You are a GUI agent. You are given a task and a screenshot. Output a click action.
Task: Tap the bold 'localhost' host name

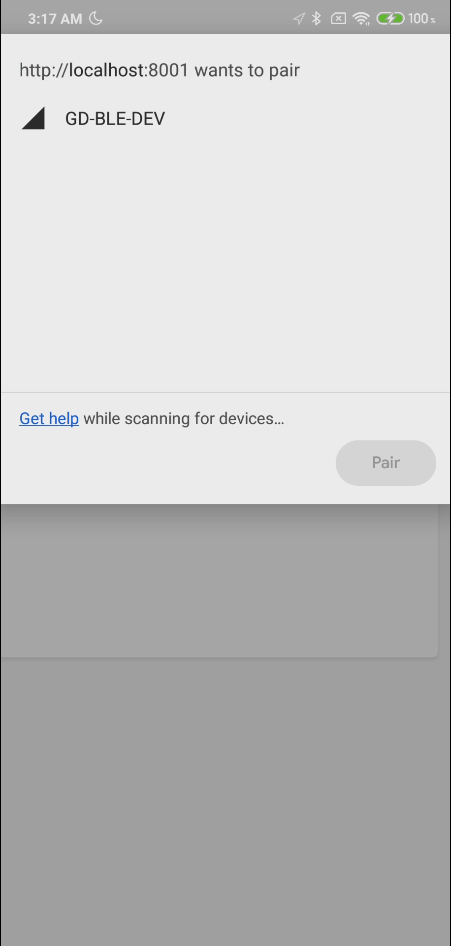click(107, 71)
